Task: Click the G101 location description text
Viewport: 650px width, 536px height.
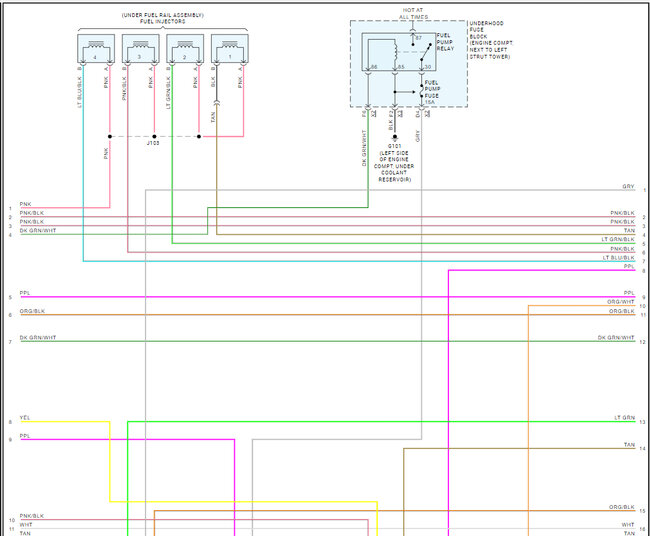Action: point(395,166)
